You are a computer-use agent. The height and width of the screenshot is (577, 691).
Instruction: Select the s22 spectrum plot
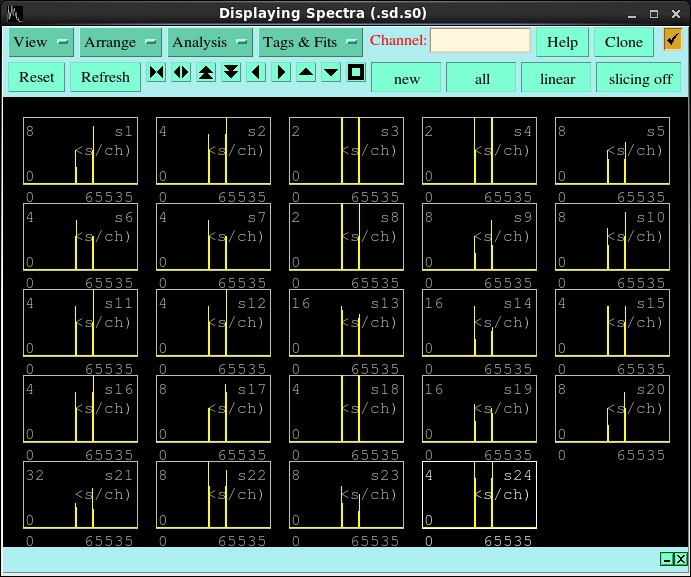pos(214,495)
